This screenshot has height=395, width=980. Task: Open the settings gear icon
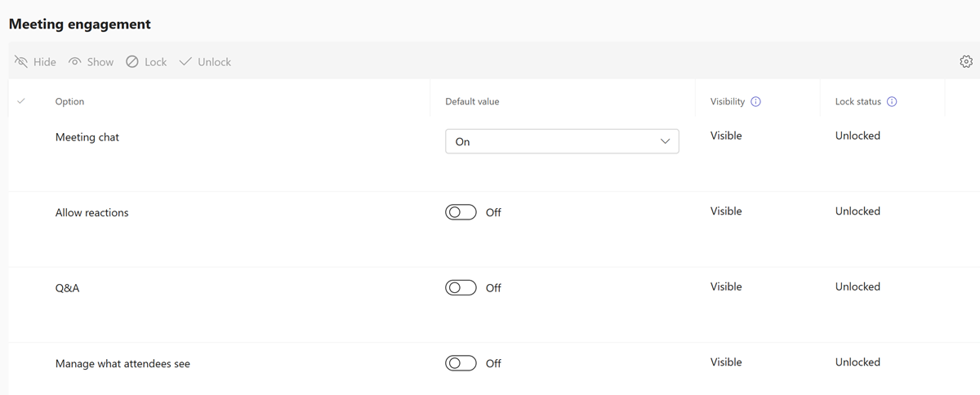[966, 62]
